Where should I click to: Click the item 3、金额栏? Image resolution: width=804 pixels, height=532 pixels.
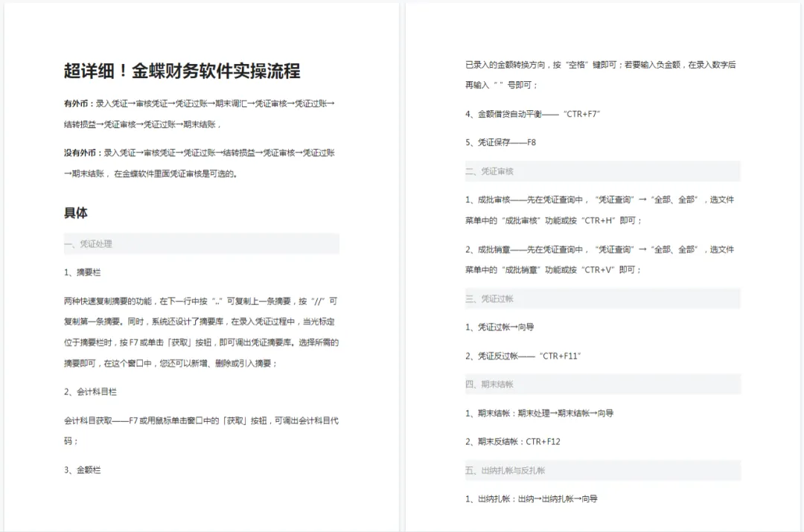tap(82, 470)
